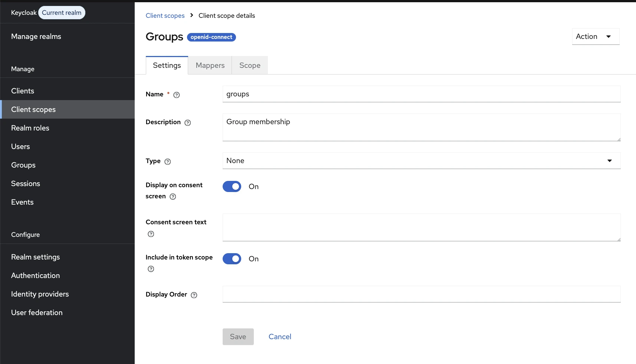The image size is (636, 364).
Task: Switch to the Settings tab
Action: coord(167,65)
